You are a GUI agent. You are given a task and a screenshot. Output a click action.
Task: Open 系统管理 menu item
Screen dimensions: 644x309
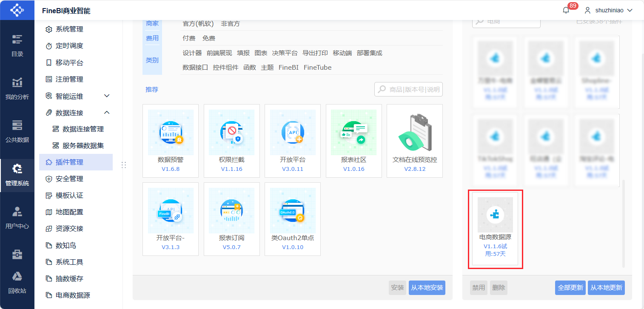coord(76,29)
